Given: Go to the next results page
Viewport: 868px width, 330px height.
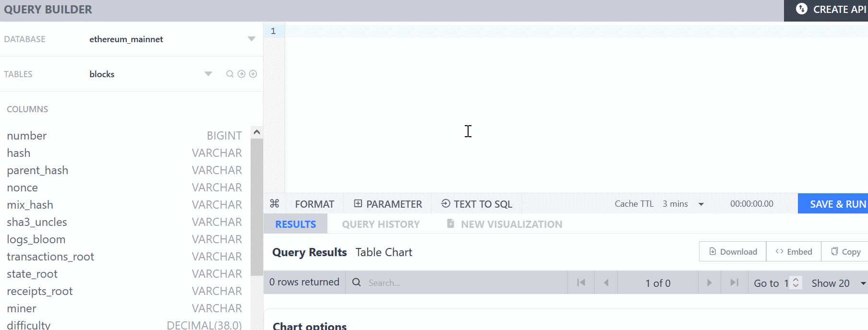Looking at the screenshot, I should tap(709, 283).
